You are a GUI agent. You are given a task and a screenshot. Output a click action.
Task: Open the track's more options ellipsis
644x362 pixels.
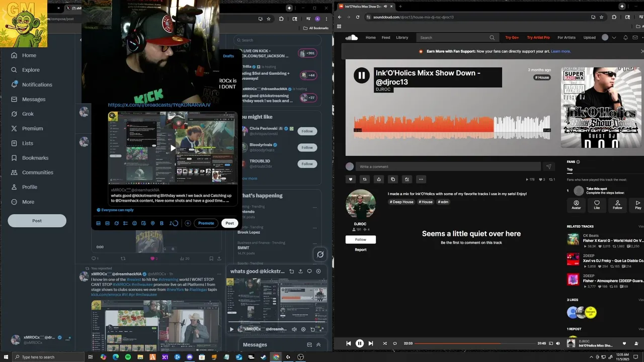421,179
